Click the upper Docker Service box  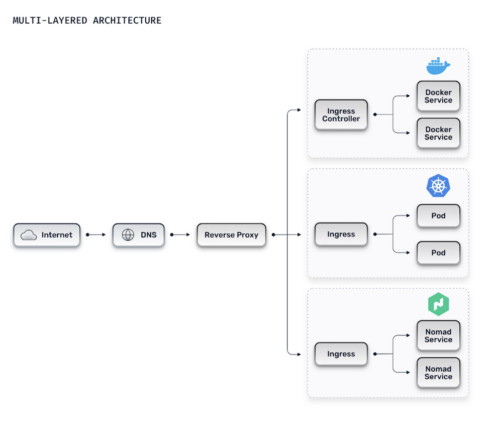click(438, 96)
